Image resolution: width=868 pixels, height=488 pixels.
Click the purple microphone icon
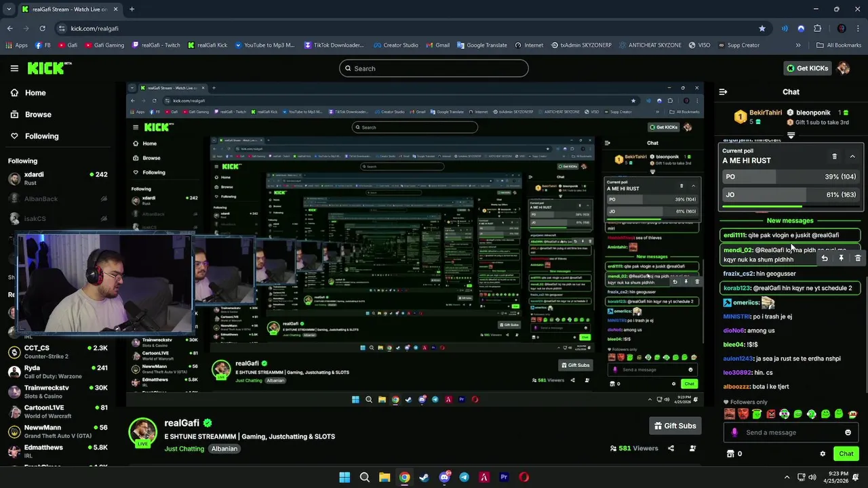tap(734, 432)
